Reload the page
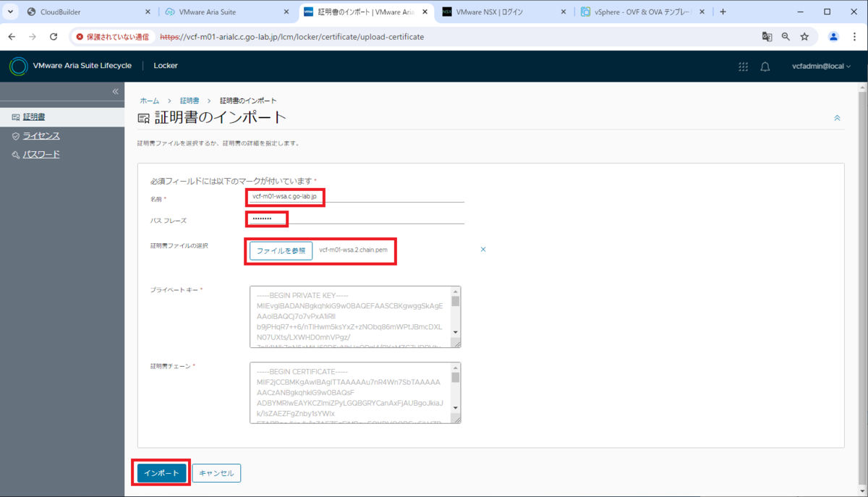The image size is (868, 497). (54, 36)
